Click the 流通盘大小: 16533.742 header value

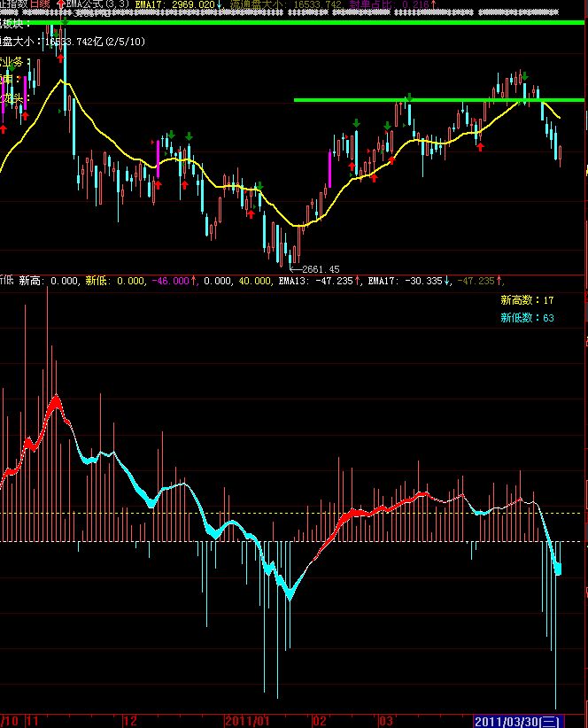pos(286,4)
